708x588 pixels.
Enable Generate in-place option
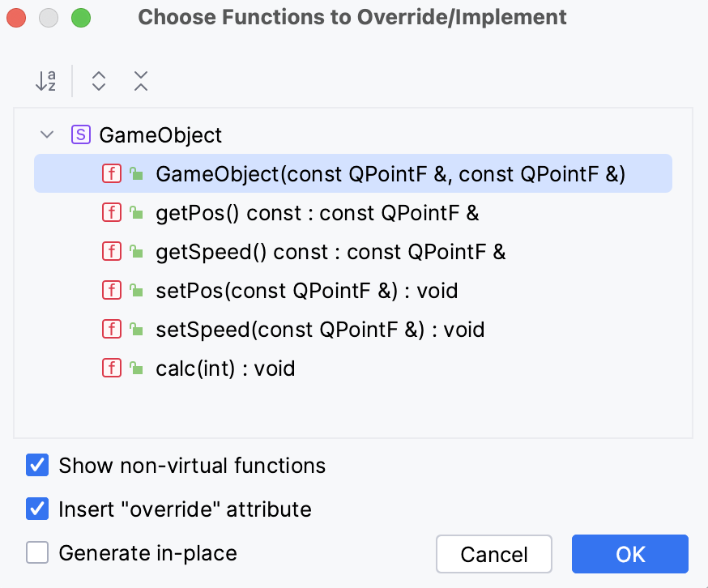pos(36,552)
